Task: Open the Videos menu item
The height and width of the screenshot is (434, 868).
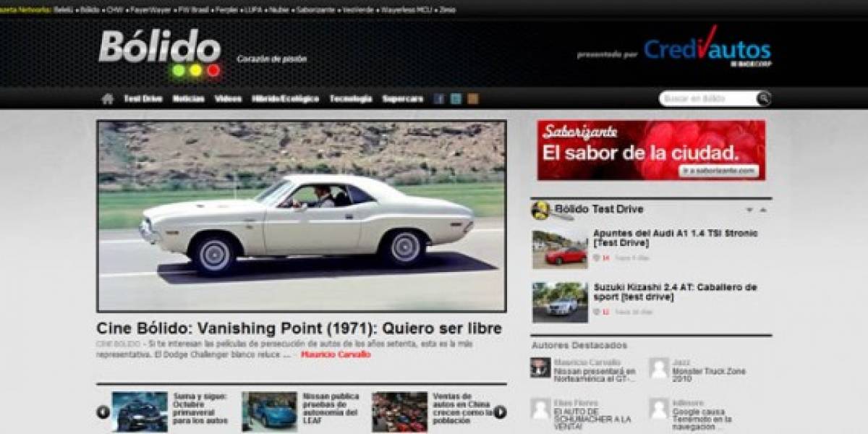Action: point(229,99)
